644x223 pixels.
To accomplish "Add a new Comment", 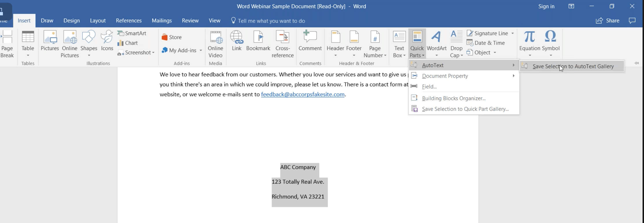I will [310, 41].
